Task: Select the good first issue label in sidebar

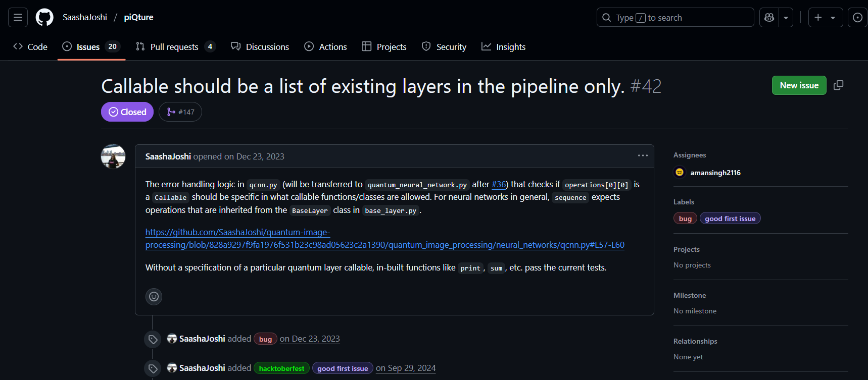Action: click(x=730, y=219)
